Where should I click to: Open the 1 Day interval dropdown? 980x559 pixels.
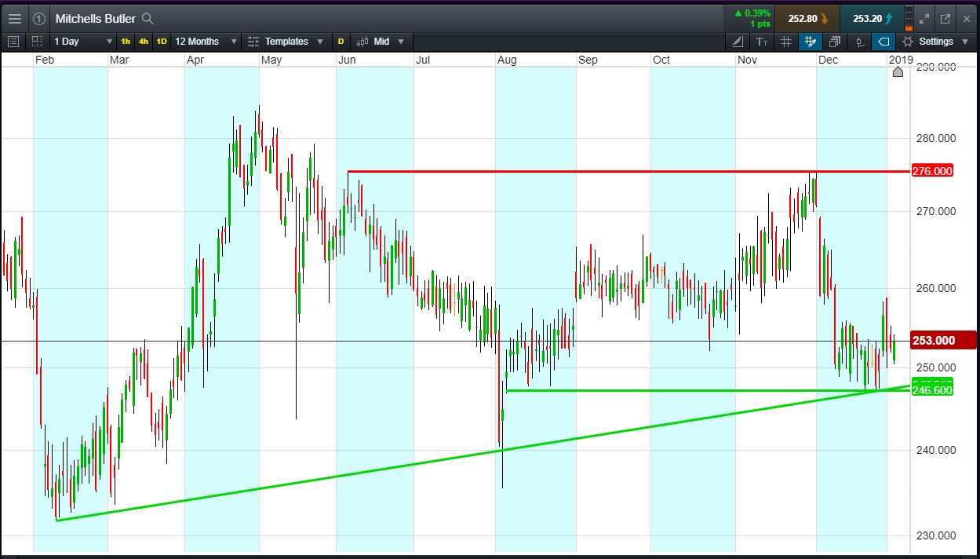82,41
